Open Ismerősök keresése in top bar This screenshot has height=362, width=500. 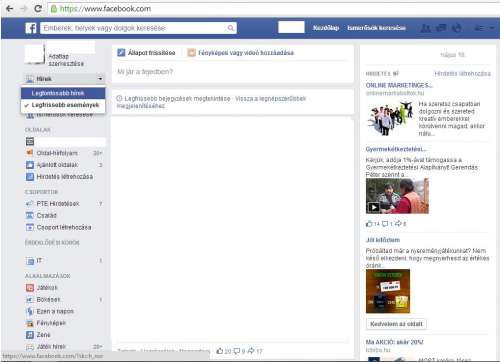click(x=376, y=28)
